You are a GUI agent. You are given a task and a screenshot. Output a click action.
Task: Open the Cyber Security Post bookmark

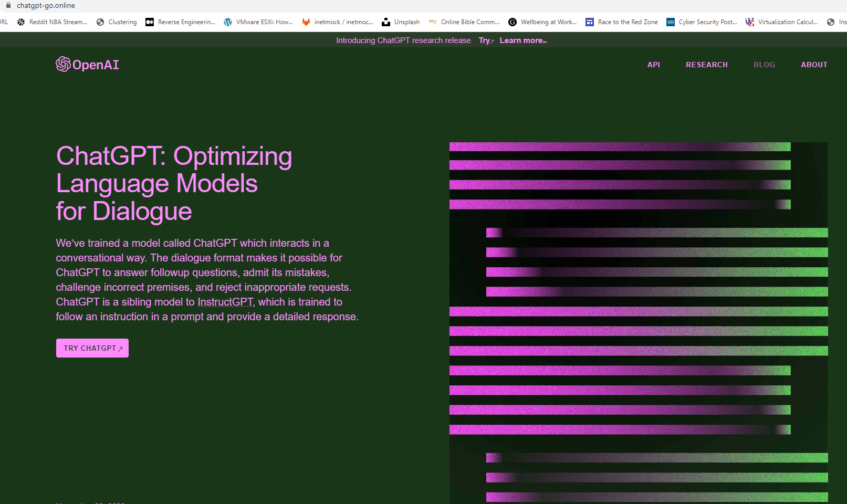(x=702, y=22)
